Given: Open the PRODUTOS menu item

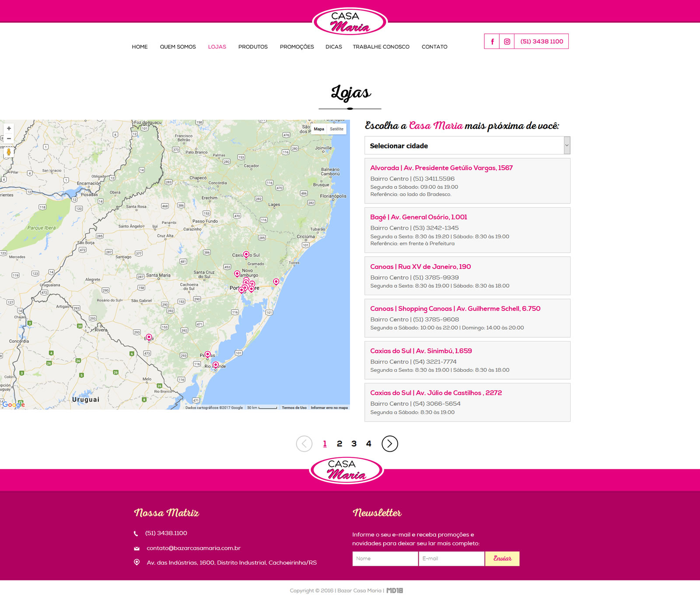Looking at the screenshot, I should coord(253,47).
